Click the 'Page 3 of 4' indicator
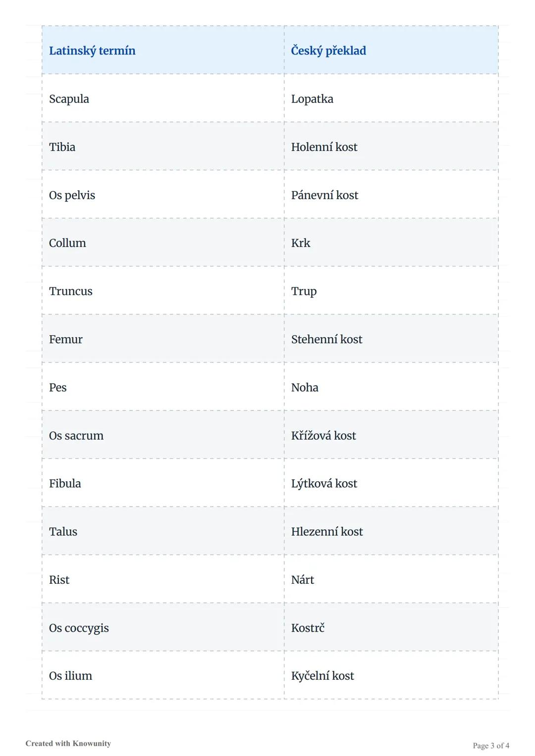Image resolution: width=535 pixels, height=756 pixels. pos(490,746)
